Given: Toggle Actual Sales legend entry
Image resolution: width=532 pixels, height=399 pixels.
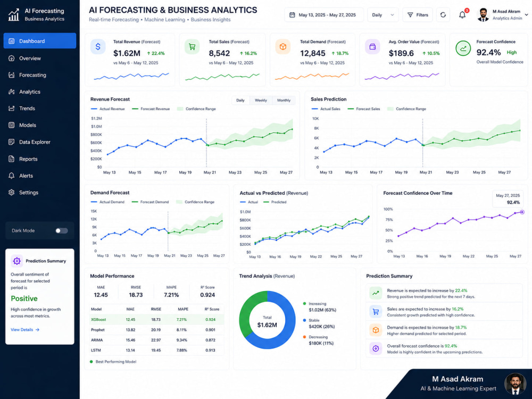Looking at the screenshot, I should [x=326, y=109].
